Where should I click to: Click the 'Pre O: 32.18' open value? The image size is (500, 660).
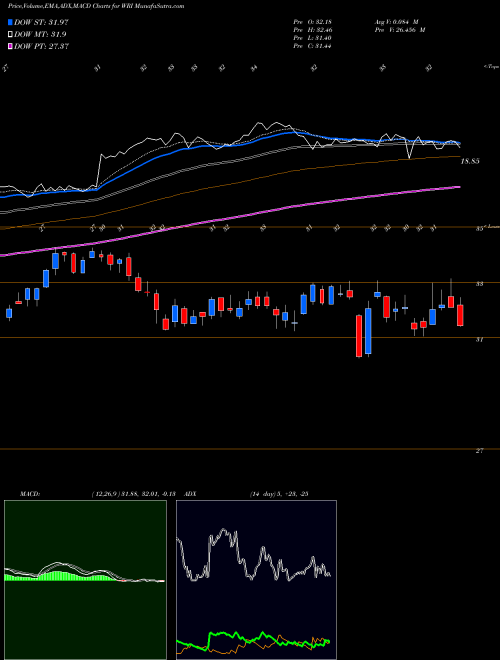[x=312, y=21]
